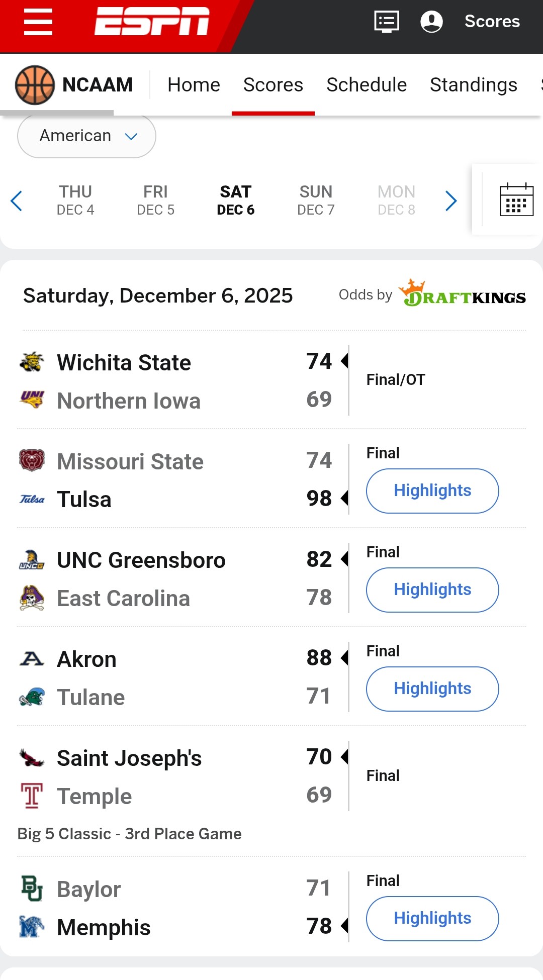
Task: Open the user profile account icon
Action: pyautogui.click(x=431, y=22)
